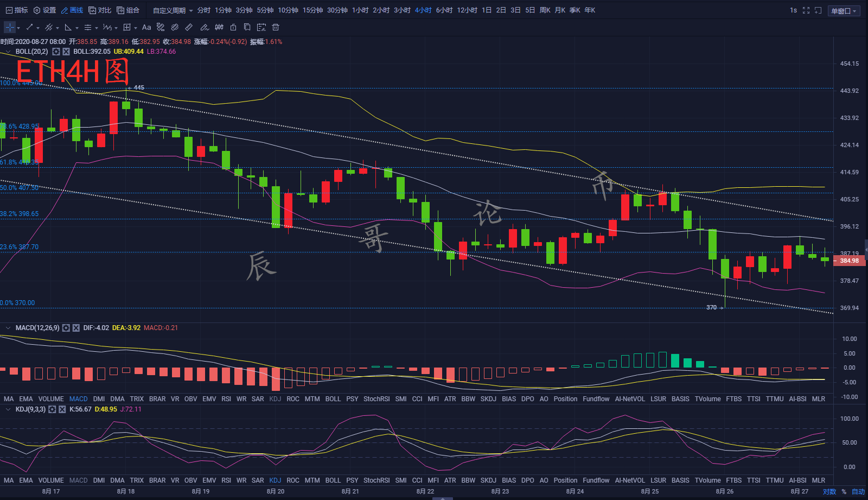Viewport: 868px width, 500px height.
Task: Switch to the 周K weekly timeframe
Action: point(545,10)
